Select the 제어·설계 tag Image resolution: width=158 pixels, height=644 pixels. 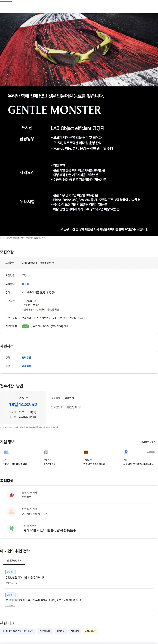pos(75,631)
